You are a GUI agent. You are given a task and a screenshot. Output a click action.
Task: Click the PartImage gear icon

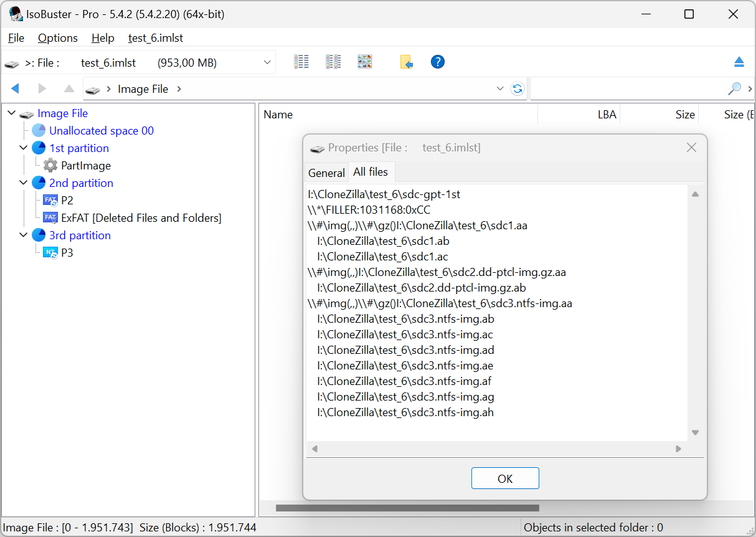click(x=50, y=166)
